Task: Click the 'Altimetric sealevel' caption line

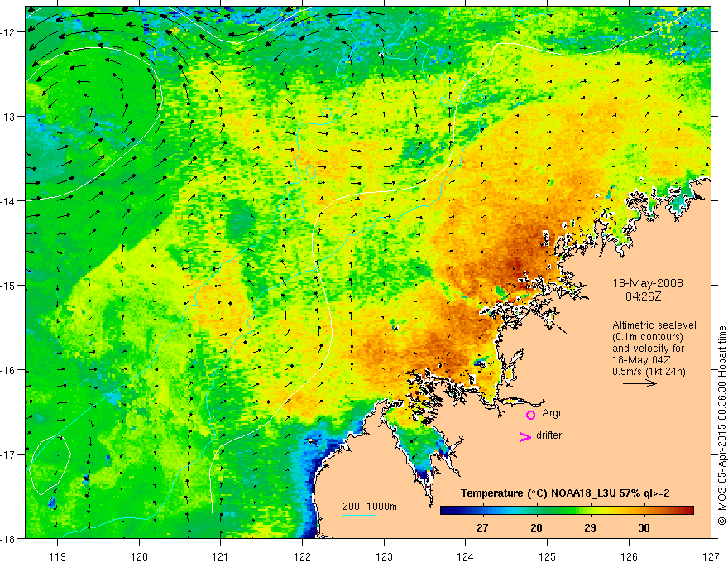Action: [x=654, y=325]
